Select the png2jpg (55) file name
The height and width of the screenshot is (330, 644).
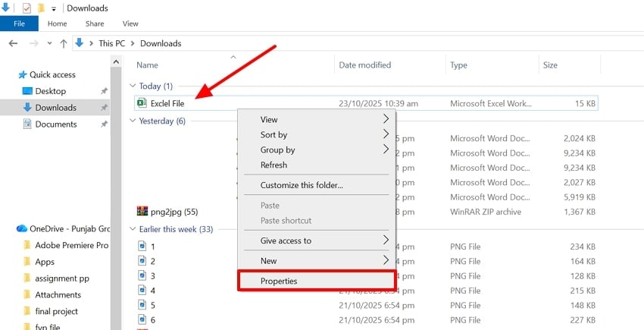pyautogui.click(x=174, y=212)
